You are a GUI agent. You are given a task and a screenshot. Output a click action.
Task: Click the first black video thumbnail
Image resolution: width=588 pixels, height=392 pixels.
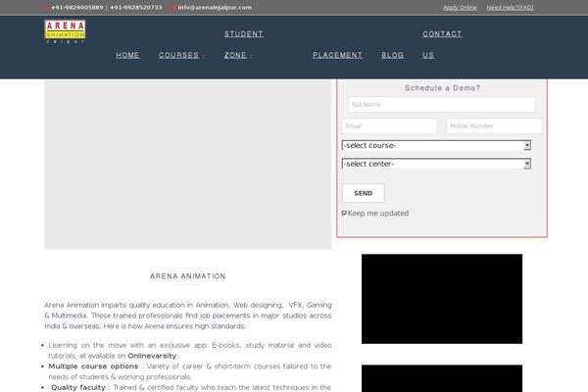(x=442, y=299)
